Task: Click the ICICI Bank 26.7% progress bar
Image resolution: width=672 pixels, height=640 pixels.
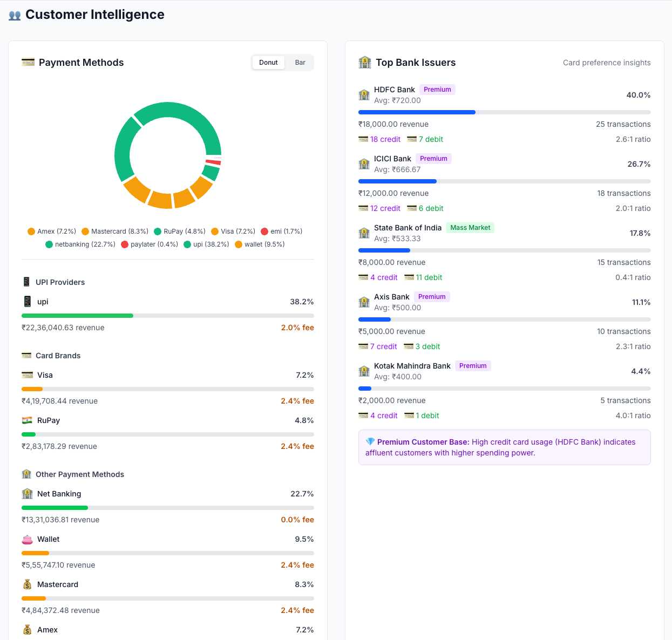Action: coord(505,181)
